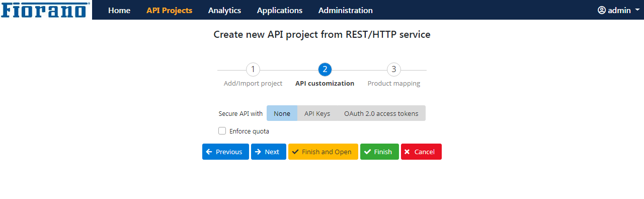Click the Fiorano logo
This screenshot has width=644, height=199.
click(x=46, y=10)
